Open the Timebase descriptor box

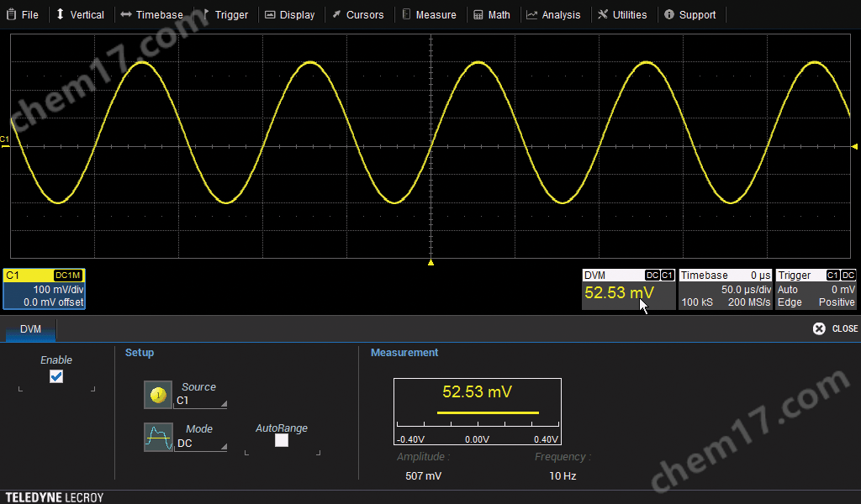click(x=726, y=289)
